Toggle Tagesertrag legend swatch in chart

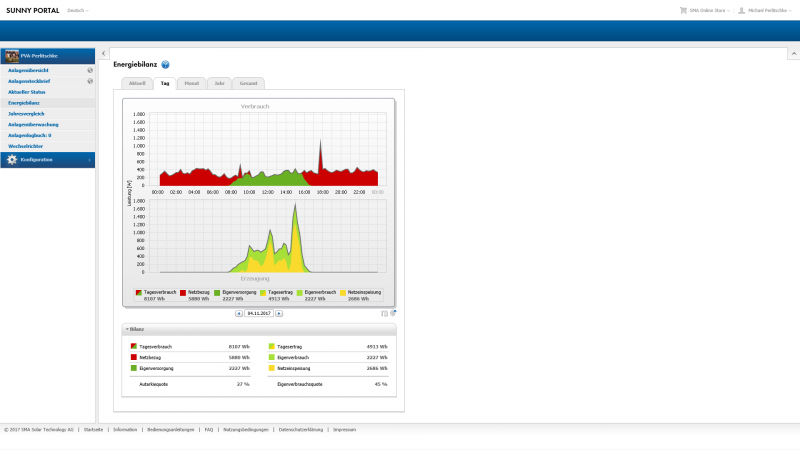click(263, 293)
